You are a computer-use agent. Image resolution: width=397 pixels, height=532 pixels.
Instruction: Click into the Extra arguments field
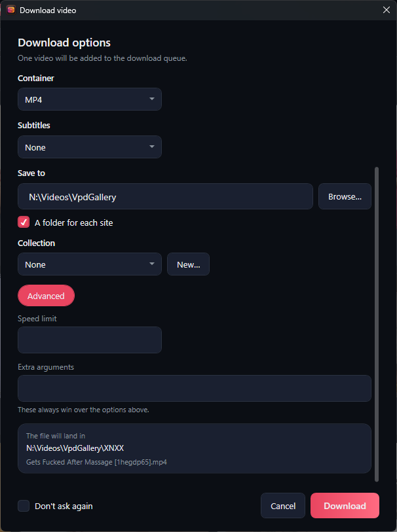[195, 389]
